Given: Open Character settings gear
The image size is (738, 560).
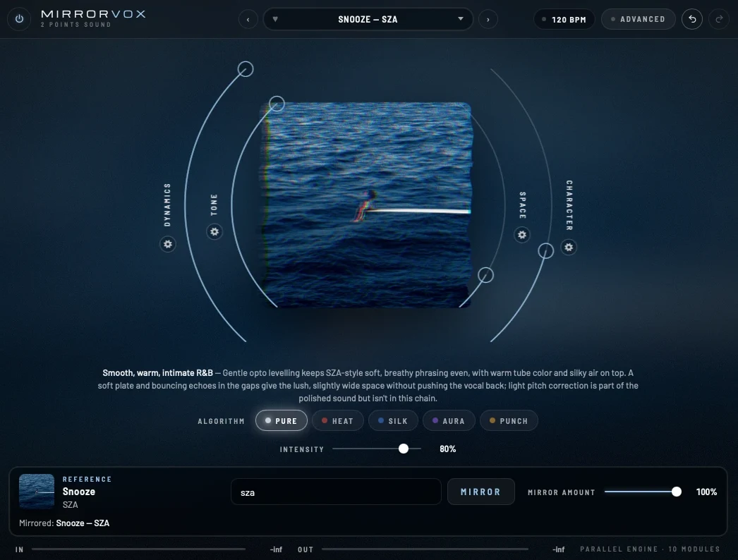Looking at the screenshot, I should point(569,247).
